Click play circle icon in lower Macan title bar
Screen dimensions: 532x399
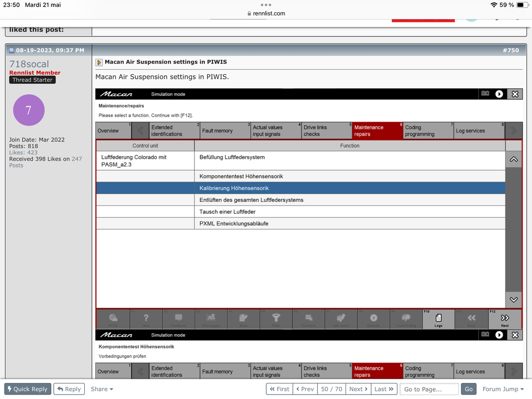(499, 335)
